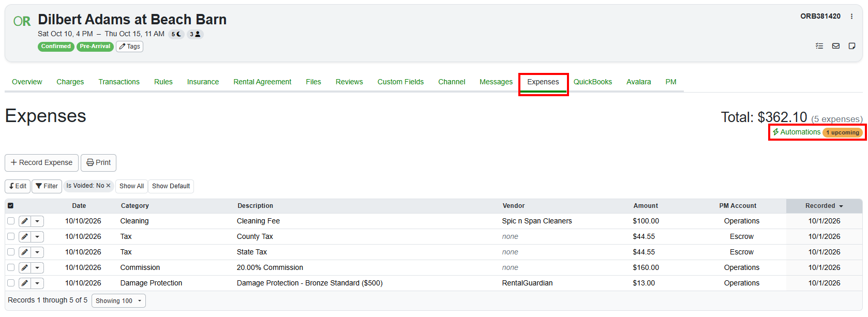Edit the State Tax expense pencil
The height and width of the screenshot is (317, 868).
pos(24,252)
